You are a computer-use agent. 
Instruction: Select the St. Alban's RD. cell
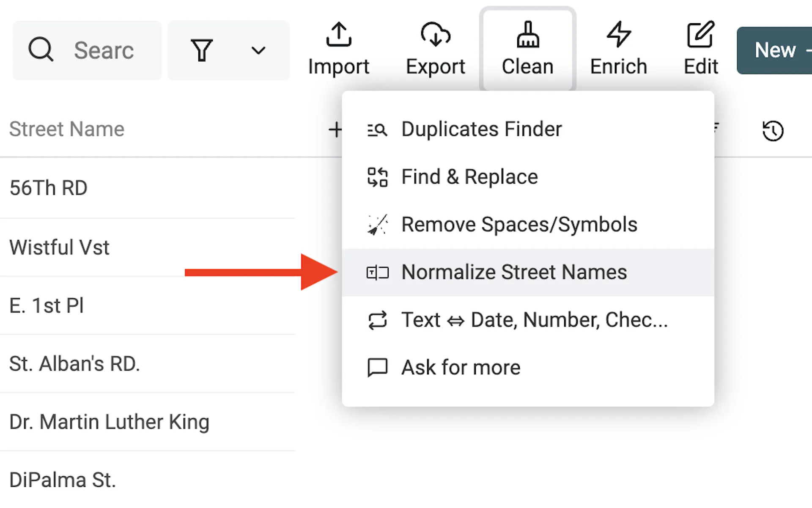147,364
